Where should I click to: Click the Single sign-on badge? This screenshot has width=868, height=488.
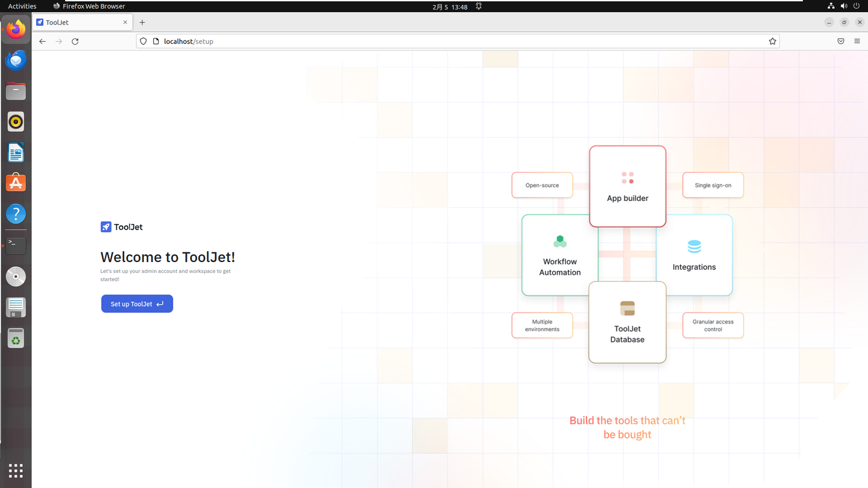tap(712, 185)
